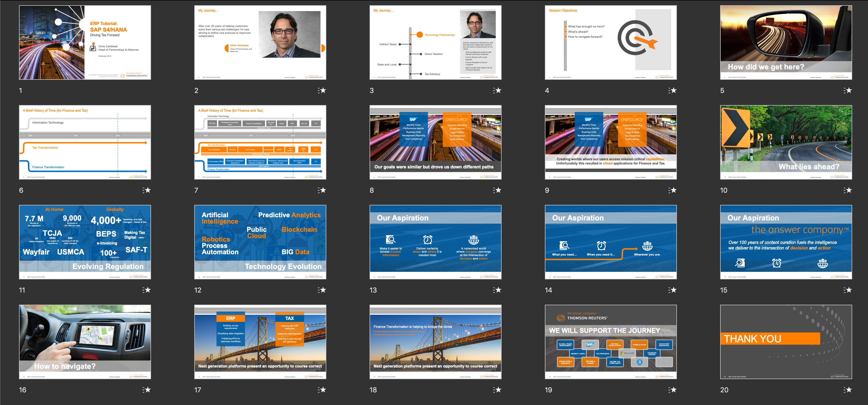Click the transition star icon under slide 12
Image resolution: width=868 pixels, height=405 pixels.
coord(322,290)
